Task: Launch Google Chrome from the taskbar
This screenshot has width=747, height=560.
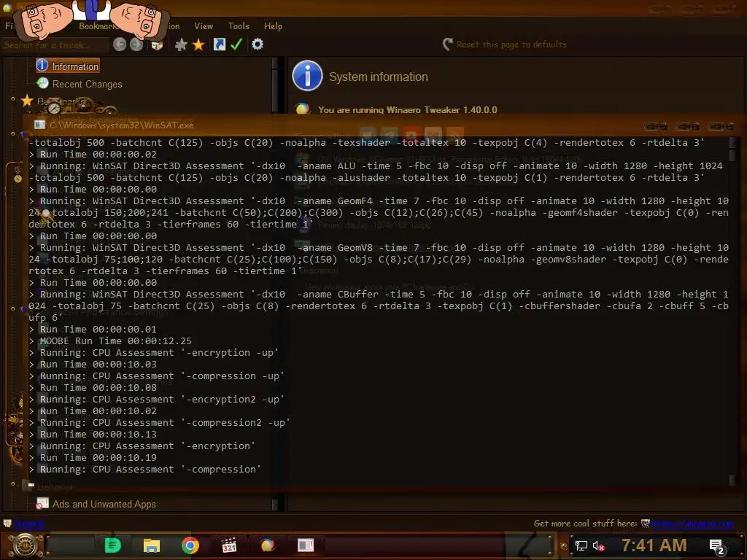Action: point(190,545)
